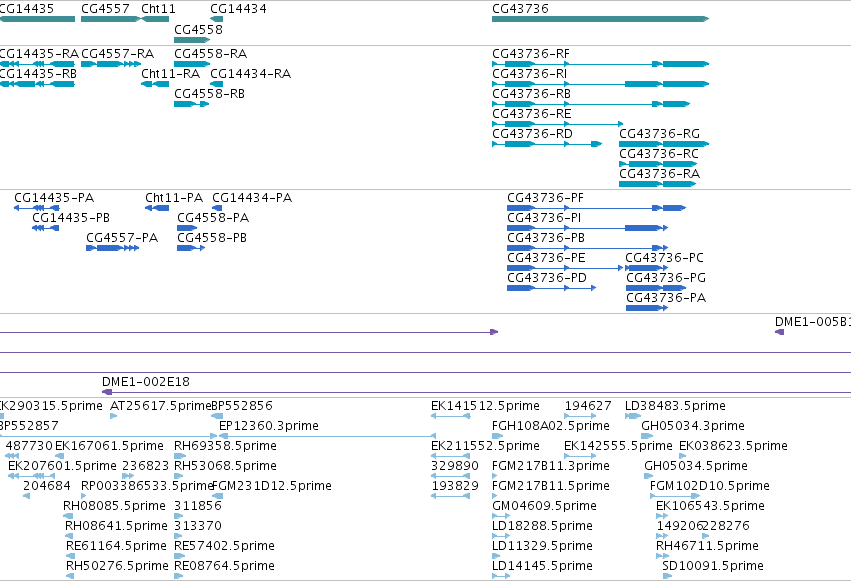Viewport: 851px width, 581px height.
Task: Click transcript CG43736-RF
Action: [x=600, y=64]
